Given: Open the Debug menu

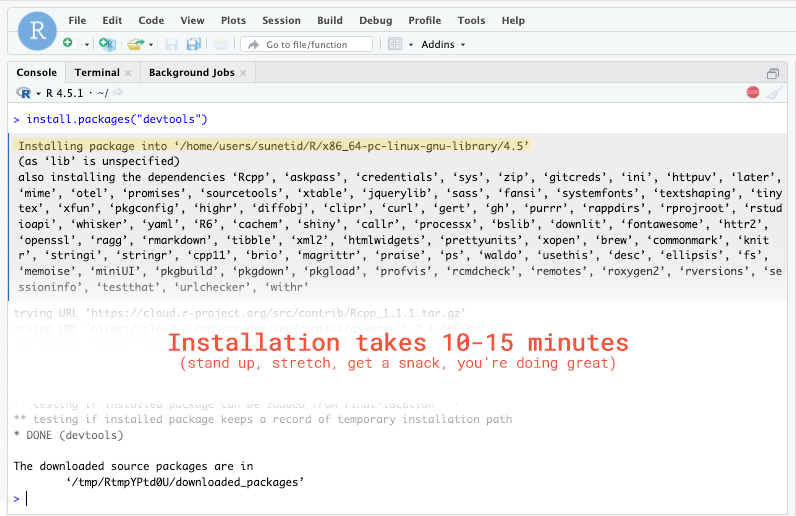Looking at the screenshot, I should click(376, 20).
